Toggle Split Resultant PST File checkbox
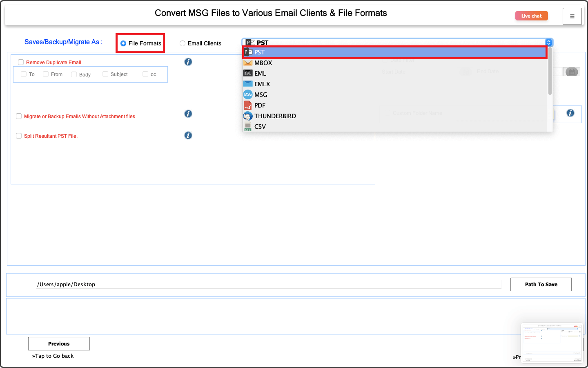The height and width of the screenshot is (368, 588). tap(19, 136)
